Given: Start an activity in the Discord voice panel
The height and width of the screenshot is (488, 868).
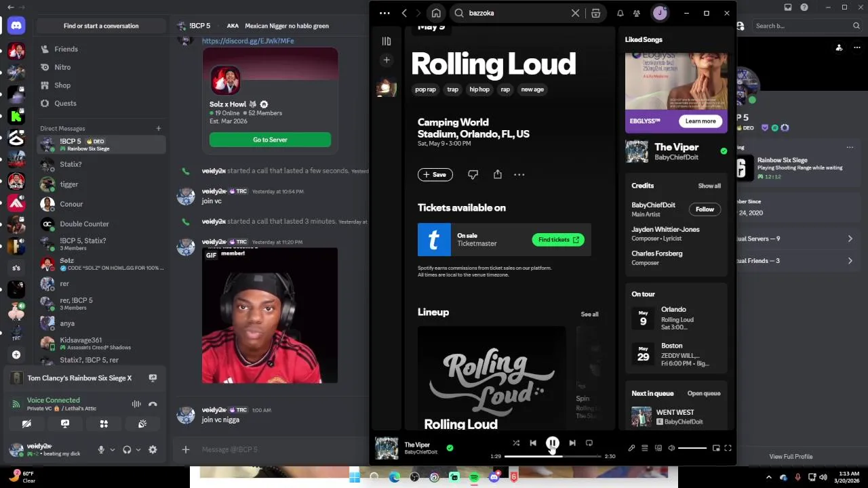Looking at the screenshot, I should [104, 424].
